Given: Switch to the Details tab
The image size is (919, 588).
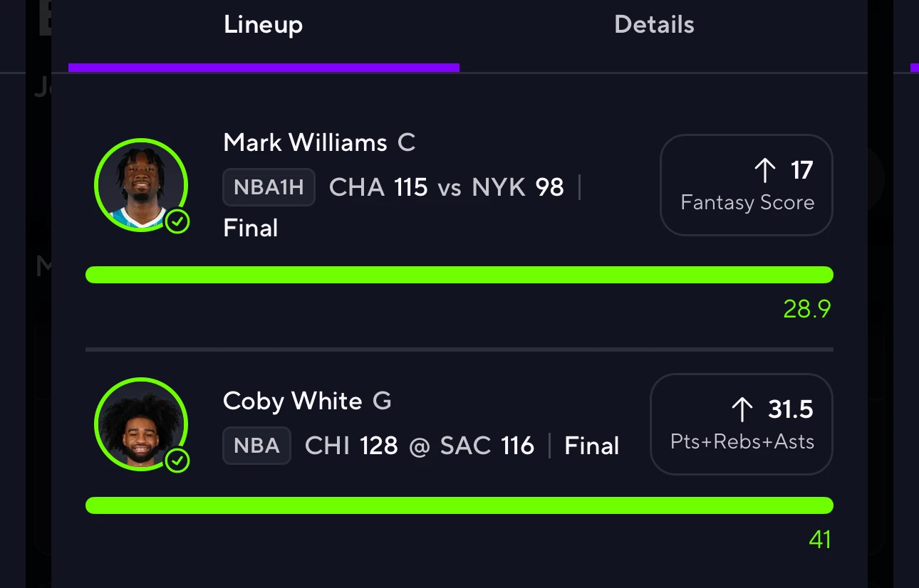Looking at the screenshot, I should point(654,25).
